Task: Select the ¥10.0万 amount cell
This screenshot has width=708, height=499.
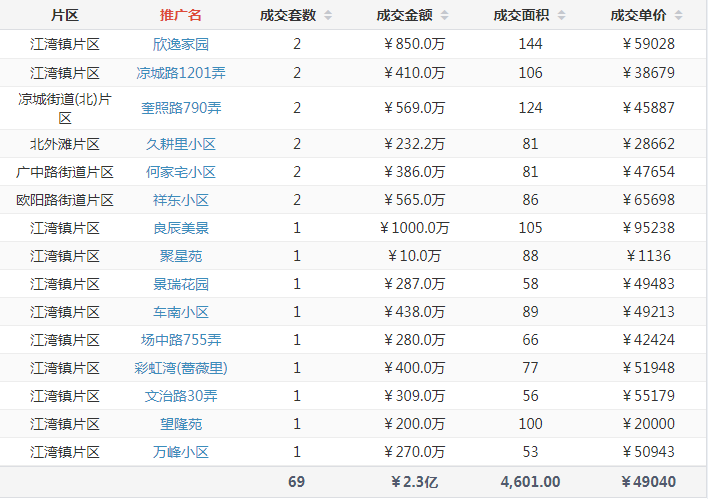Action: click(414, 256)
